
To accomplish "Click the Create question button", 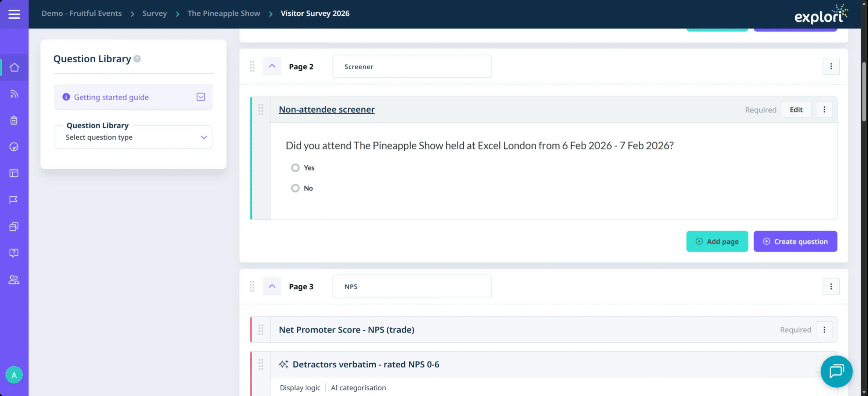I will [795, 241].
